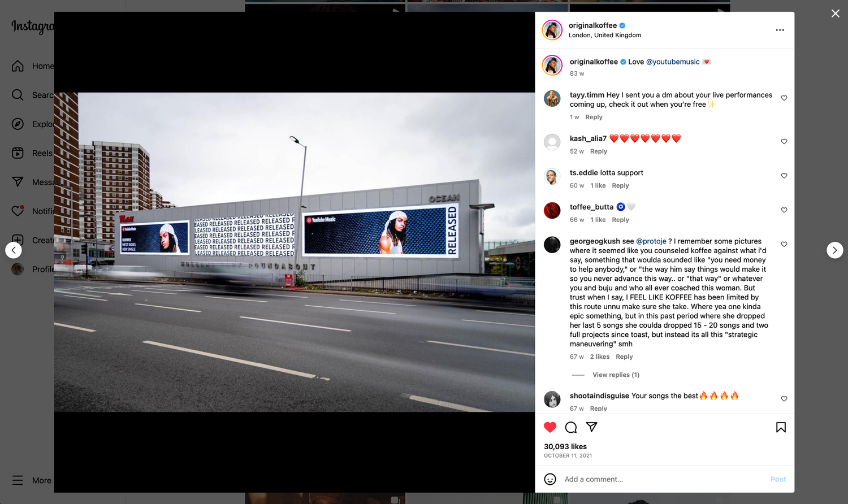The height and width of the screenshot is (504, 848).
Task: Like georgeogkush's comment with the heart
Action: coord(784,244)
